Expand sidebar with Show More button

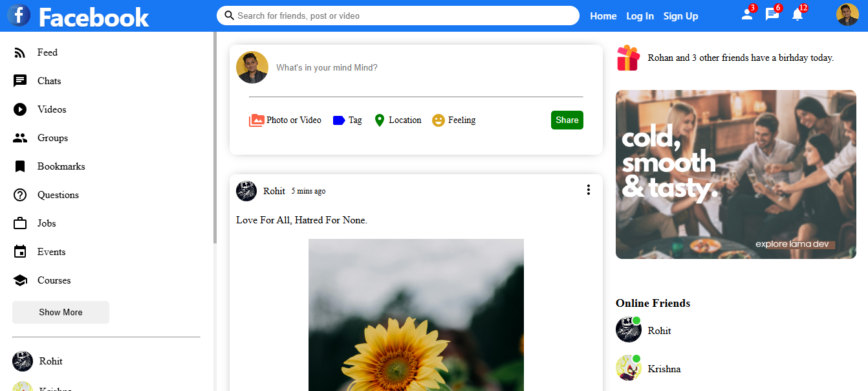(x=61, y=312)
